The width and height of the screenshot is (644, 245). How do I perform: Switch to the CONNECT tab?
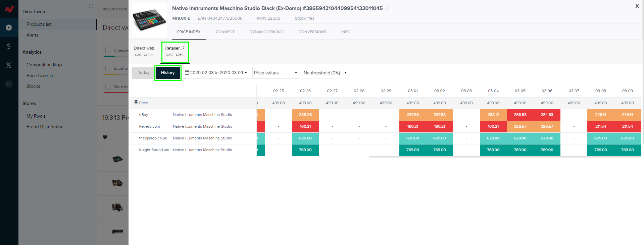[225, 32]
